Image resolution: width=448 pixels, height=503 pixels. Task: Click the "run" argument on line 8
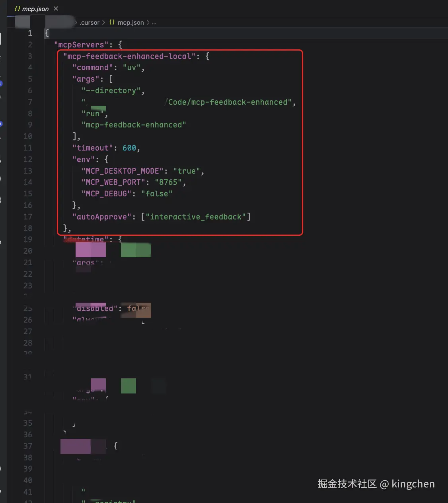(x=93, y=114)
